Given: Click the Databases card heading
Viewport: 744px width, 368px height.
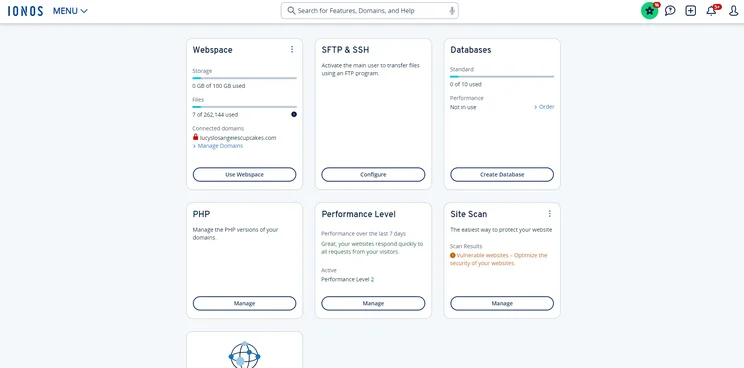Looking at the screenshot, I should point(471,50).
